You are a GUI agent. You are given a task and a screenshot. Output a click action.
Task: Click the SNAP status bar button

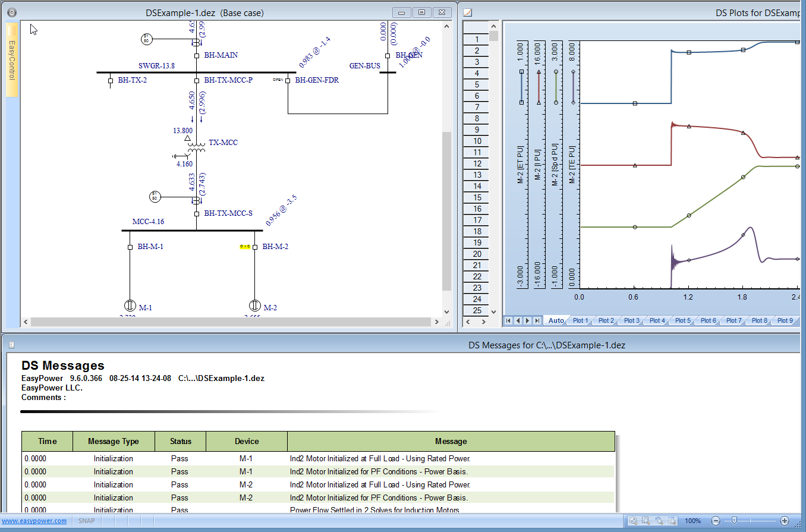pos(87,521)
